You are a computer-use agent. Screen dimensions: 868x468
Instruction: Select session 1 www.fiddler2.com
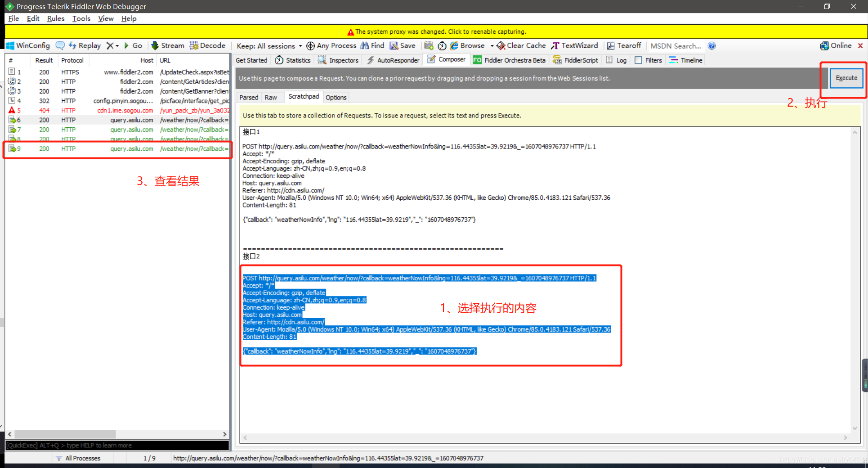118,72
